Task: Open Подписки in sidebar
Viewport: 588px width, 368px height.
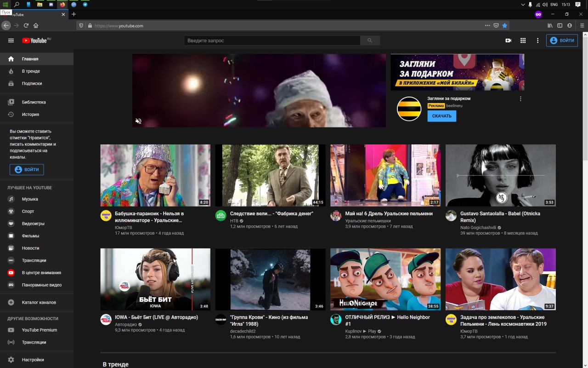Action: click(x=37, y=83)
